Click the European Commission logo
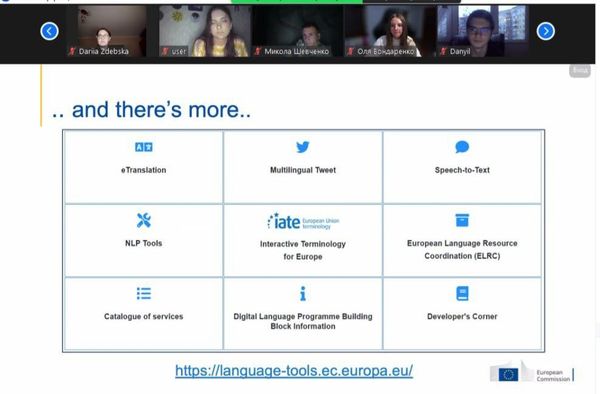This screenshot has height=394, width=600. [532, 372]
